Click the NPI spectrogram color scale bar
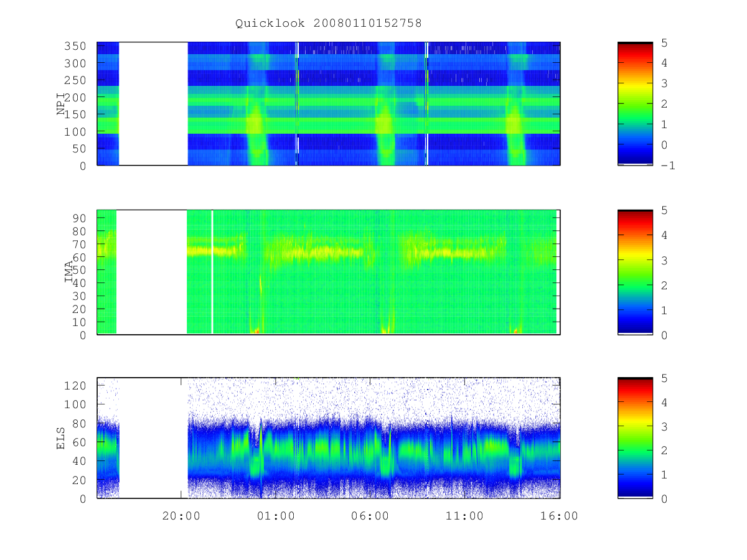The height and width of the screenshot is (560, 747). coord(635,104)
